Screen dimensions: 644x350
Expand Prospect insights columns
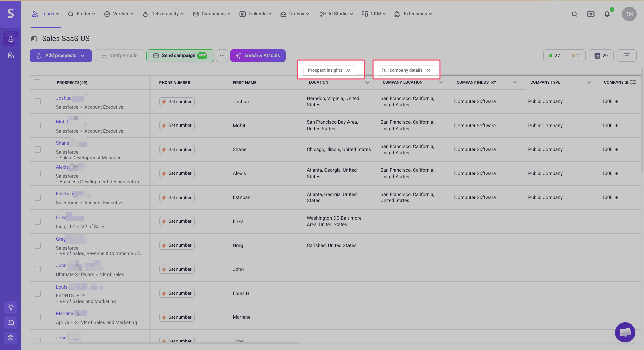point(329,70)
